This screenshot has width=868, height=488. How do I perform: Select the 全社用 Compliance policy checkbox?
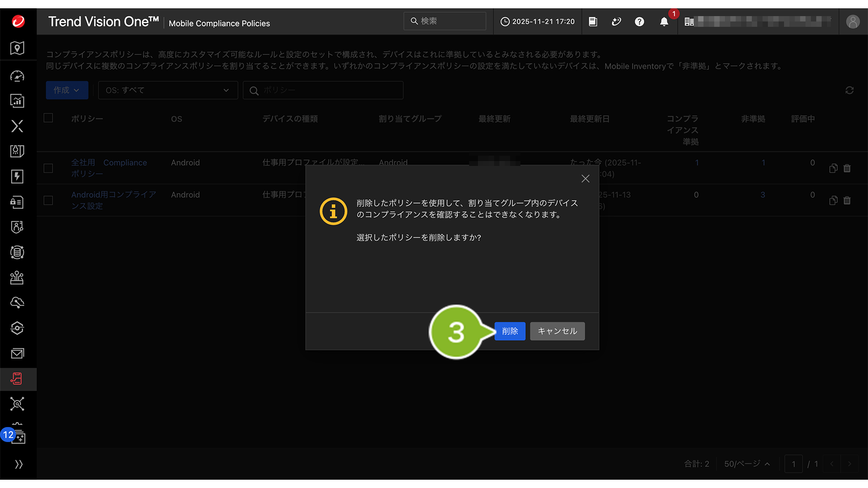pos(48,168)
